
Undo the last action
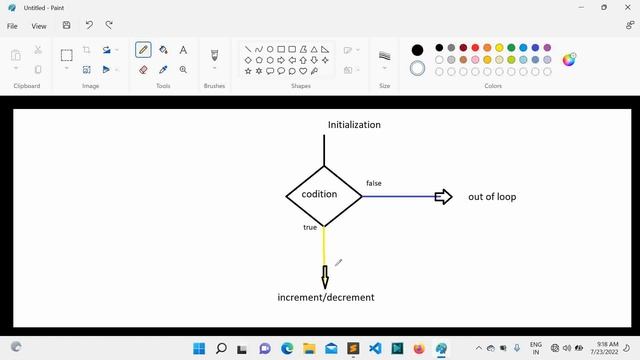coord(89,25)
